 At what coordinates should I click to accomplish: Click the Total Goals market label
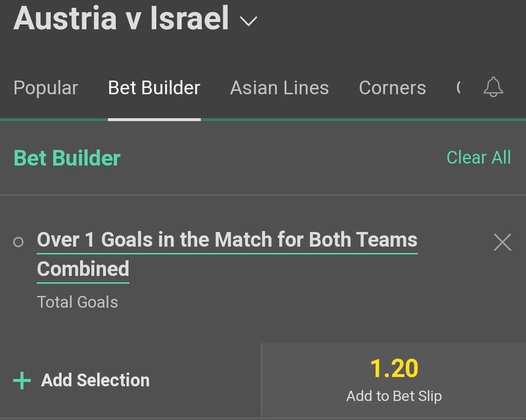click(x=77, y=302)
